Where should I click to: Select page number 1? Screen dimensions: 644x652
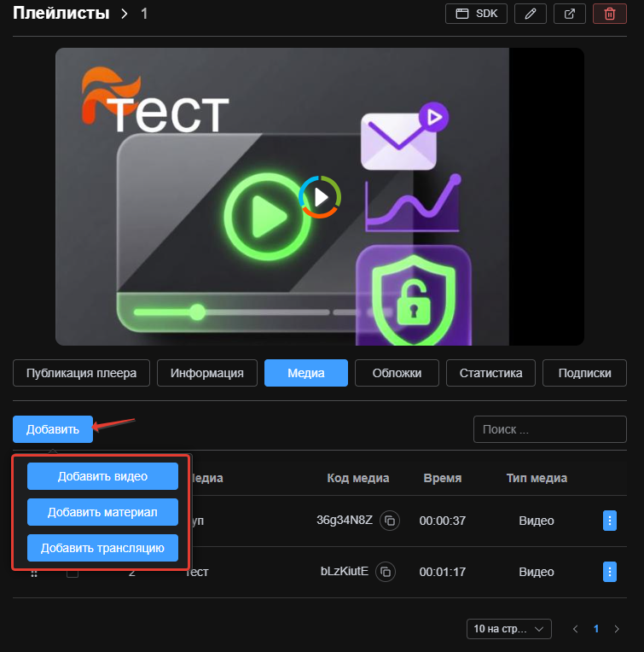[x=596, y=629]
